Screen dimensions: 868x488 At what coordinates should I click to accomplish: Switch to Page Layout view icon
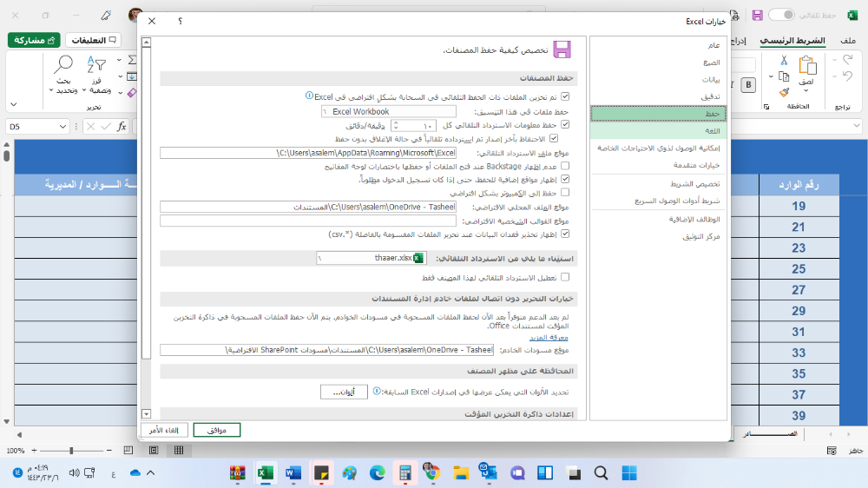(x=154, y=451)
